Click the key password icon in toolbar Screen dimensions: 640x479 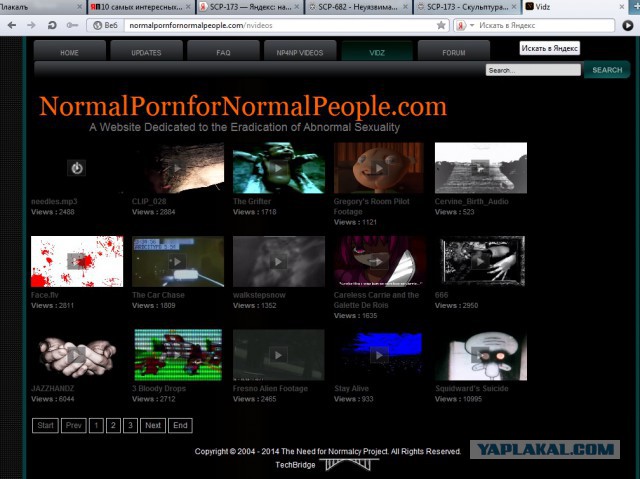72,25
